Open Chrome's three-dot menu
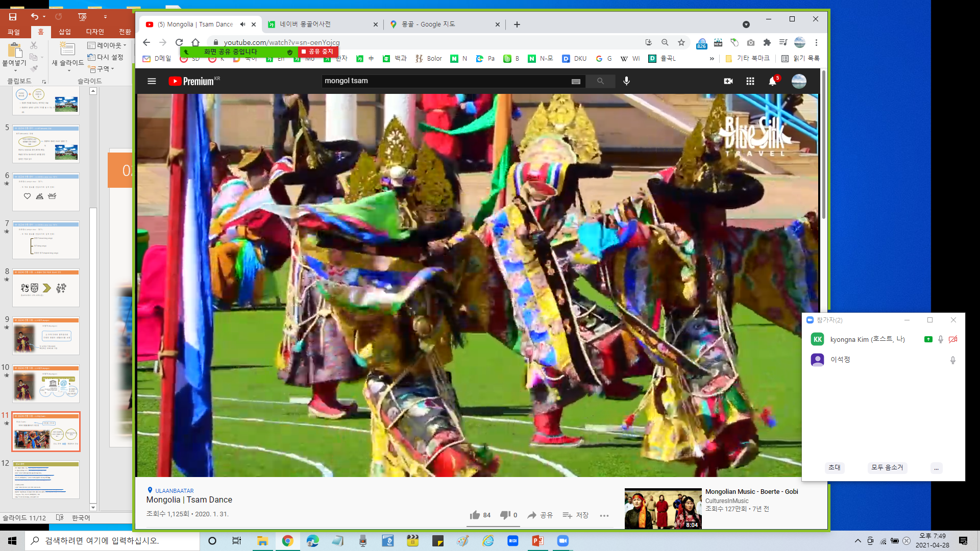Image resolution: width=980 pixels, height=551 pixels. pyautogui.click(x=816, y=42)
